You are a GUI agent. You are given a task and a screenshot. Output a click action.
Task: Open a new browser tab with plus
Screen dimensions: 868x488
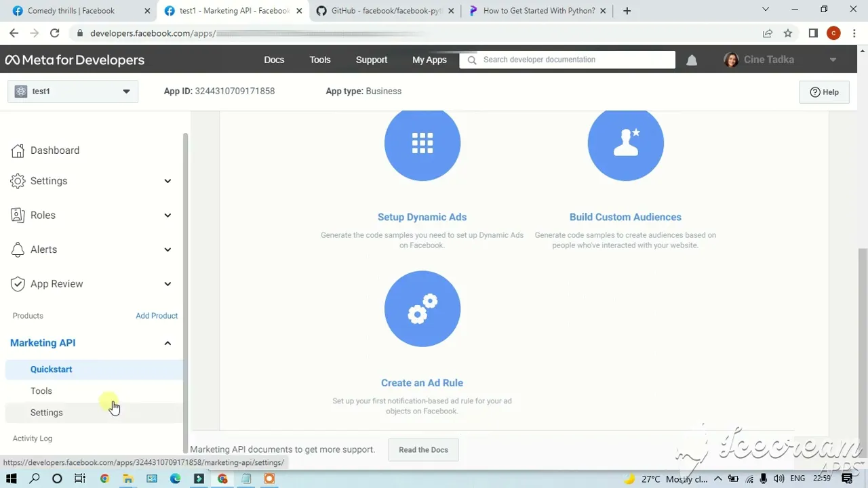627,11
